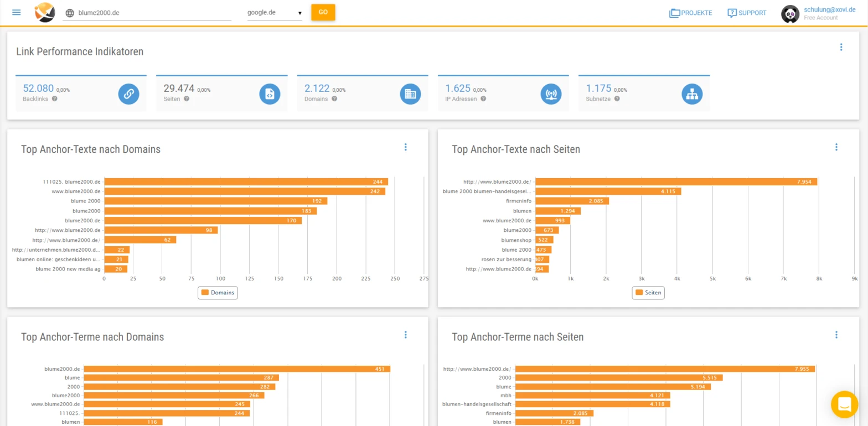Click the XOVI logo icon
The height and width of the screenshot is (426, 868).
coord(45,12)
